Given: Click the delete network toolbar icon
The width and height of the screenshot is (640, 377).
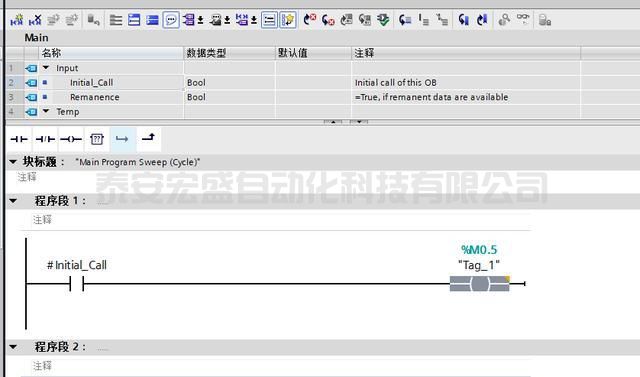Looking at the screenshot, I should pyautogui.click(x=35, y=20).
